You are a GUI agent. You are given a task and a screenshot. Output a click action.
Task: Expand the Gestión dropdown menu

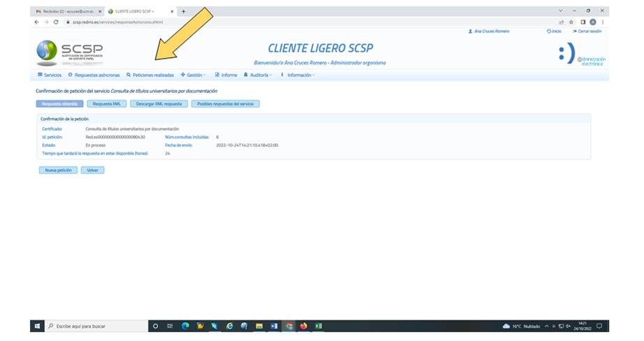pyautogui.click(x=194, y=75)
